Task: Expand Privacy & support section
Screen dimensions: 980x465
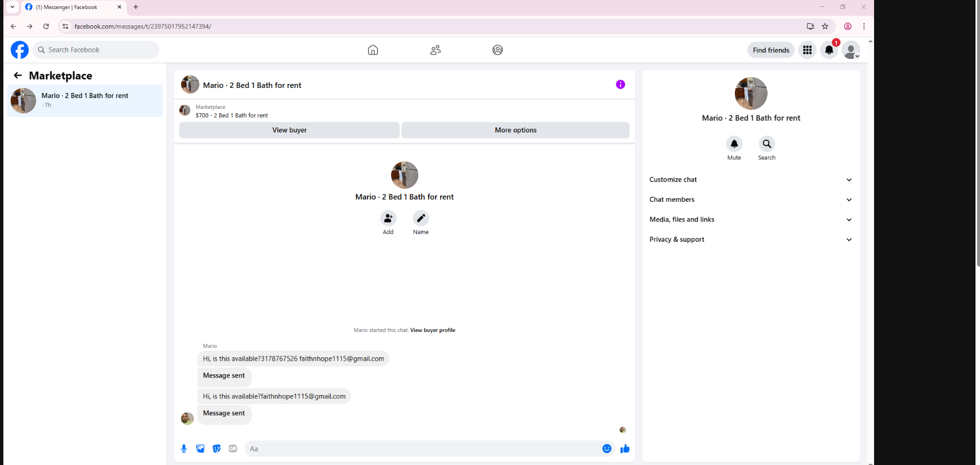Action: point(751,240)
